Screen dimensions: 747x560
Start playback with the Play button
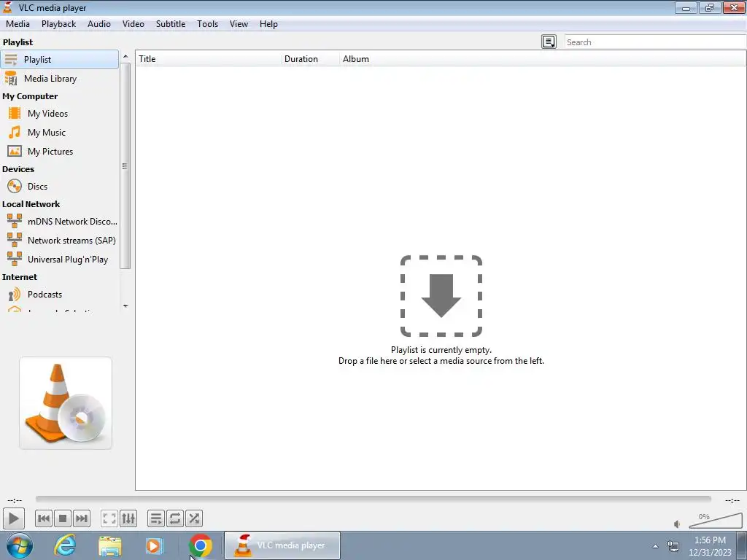[x=13, y=518]
